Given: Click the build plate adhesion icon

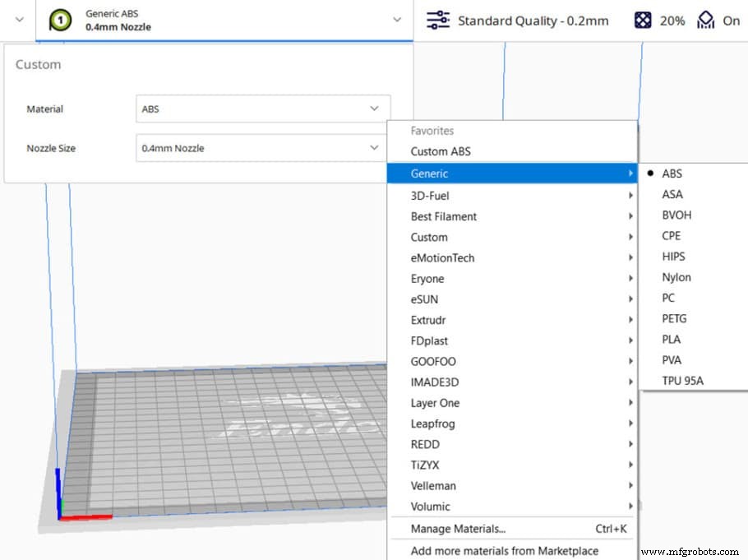Looking at the screenshot, I should (705, 20).
